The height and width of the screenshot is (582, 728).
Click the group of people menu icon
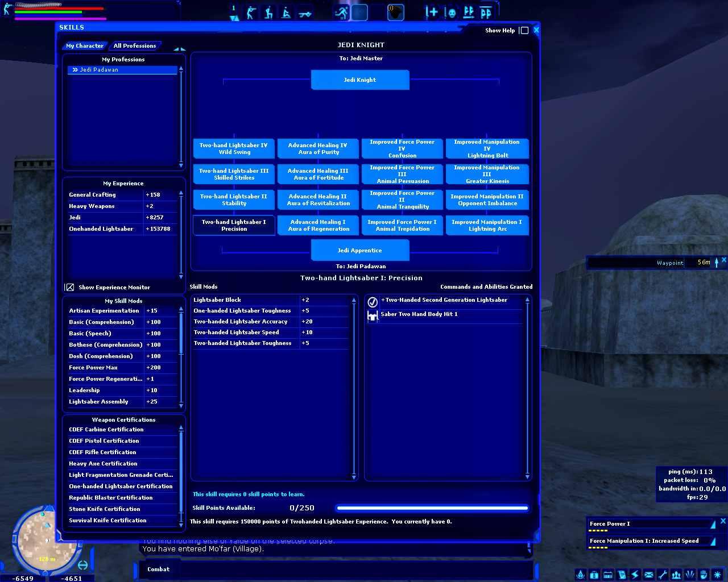coord(676,575)
